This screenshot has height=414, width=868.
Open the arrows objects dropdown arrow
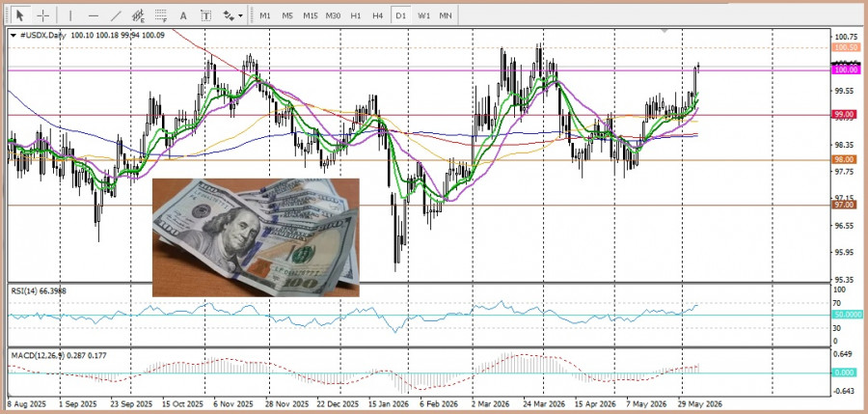240,16
